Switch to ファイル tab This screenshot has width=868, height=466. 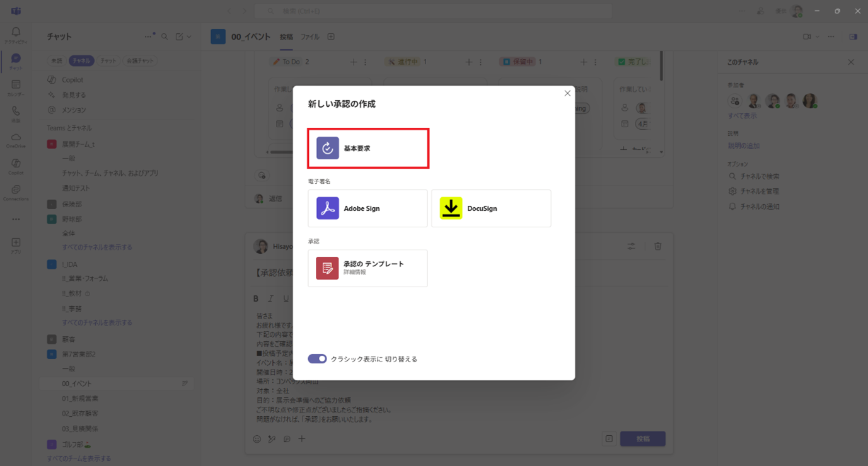[310, 37]
